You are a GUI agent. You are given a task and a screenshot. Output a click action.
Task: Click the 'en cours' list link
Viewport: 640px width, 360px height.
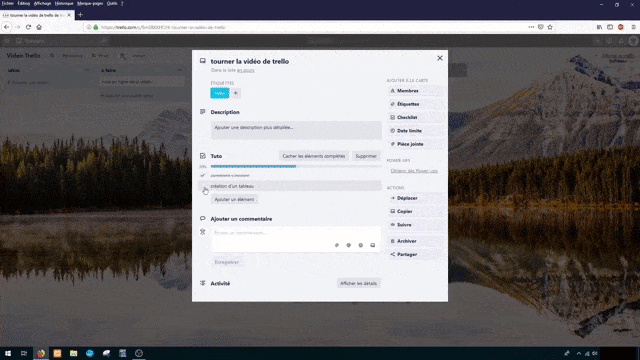(x=246, y=70)
